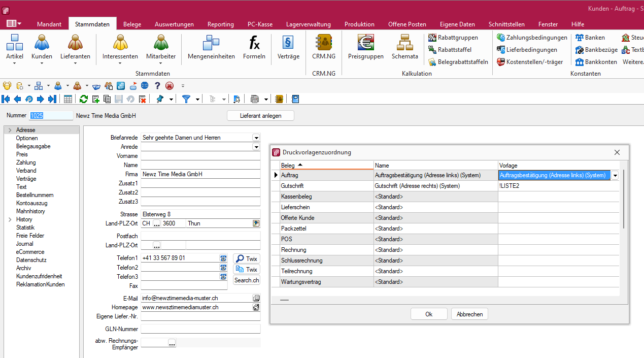Expand the Adresse tree node

10,130
